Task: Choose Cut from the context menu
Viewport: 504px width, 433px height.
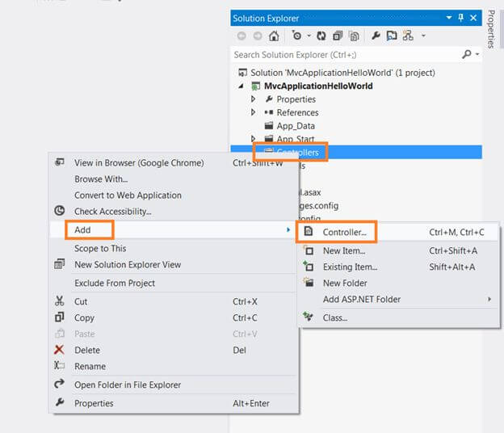Action: (x=174, y=301)
